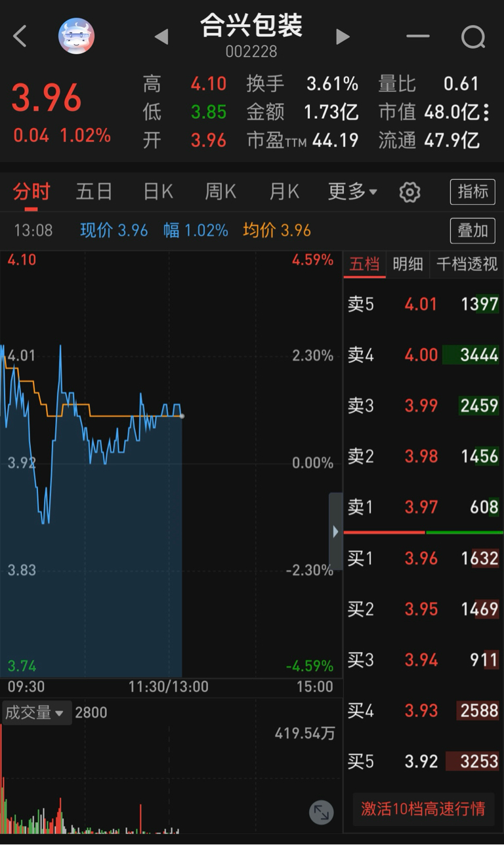This screenshot has height=845, width=504.
Task: Tap the 现价 3.96 label
Action: coord(114,230)
